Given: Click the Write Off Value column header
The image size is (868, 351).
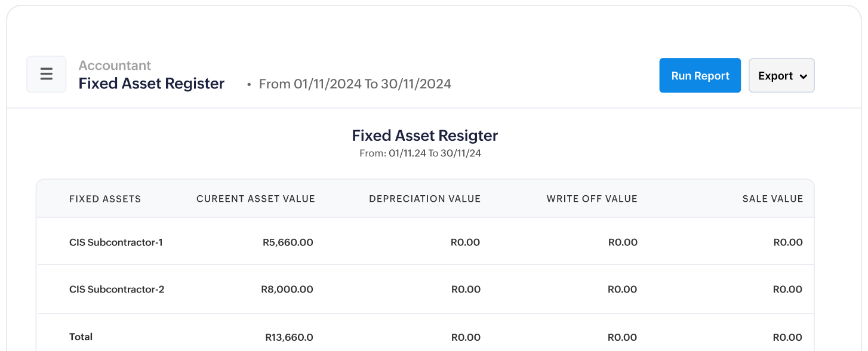Looking at the screenshot, I should pos(592,199).
